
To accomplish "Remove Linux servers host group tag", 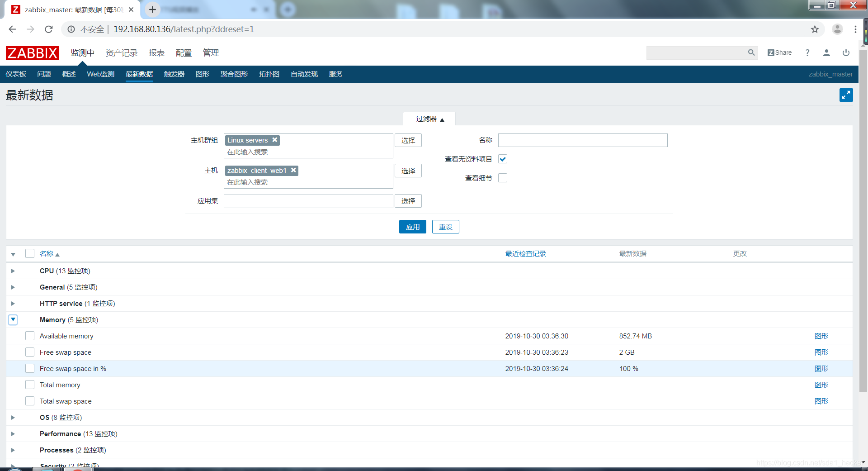I will click(x=274, y=140).
